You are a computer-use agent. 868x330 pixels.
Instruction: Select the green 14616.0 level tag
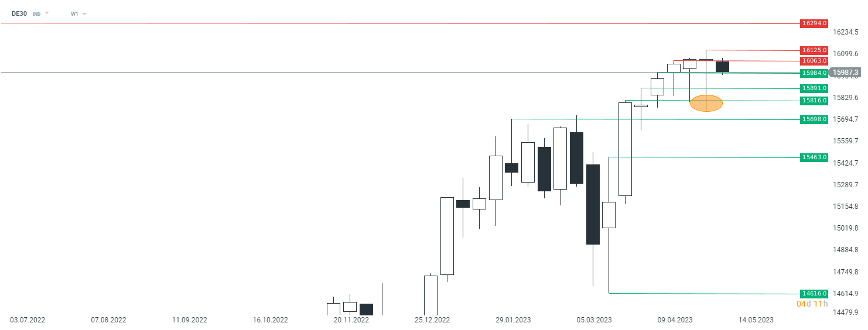(814, 293)
